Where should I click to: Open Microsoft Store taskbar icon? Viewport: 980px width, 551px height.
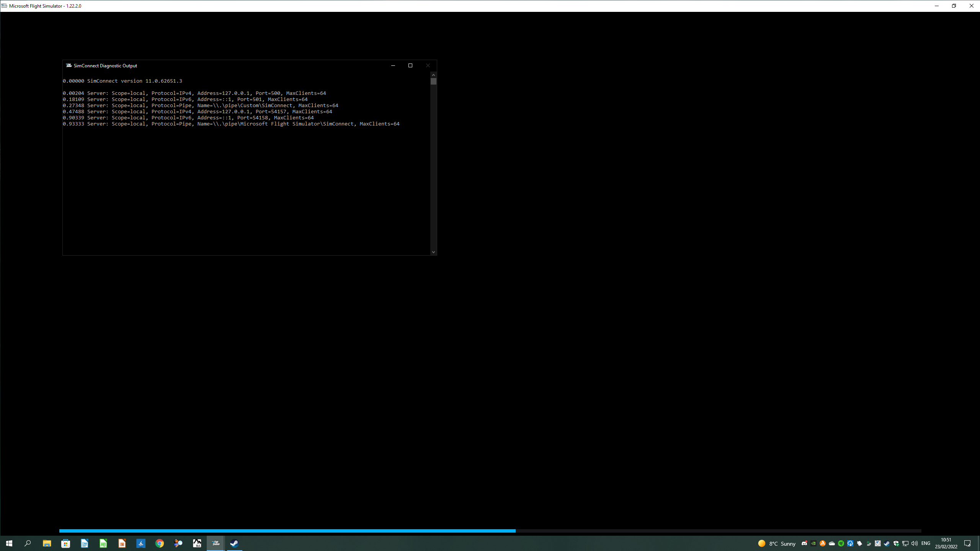(x=65, y=543)
